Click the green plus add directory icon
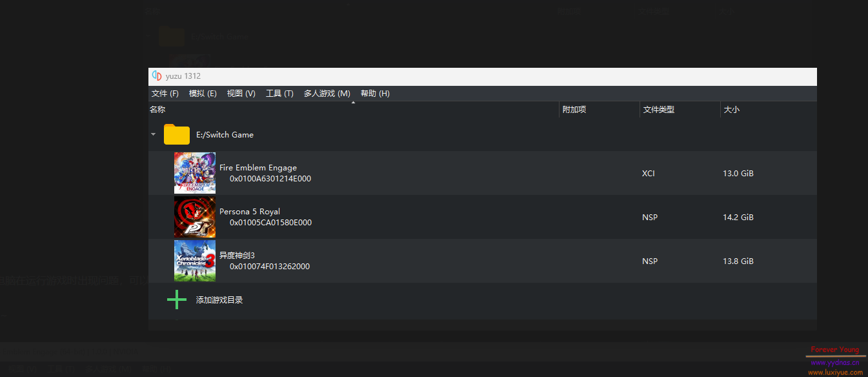 coord(177,300)
